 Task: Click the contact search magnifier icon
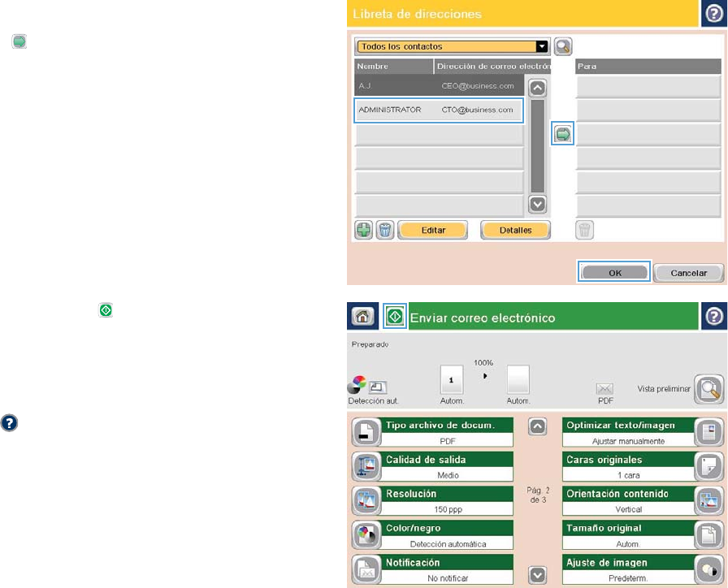(x=563, y=46)
